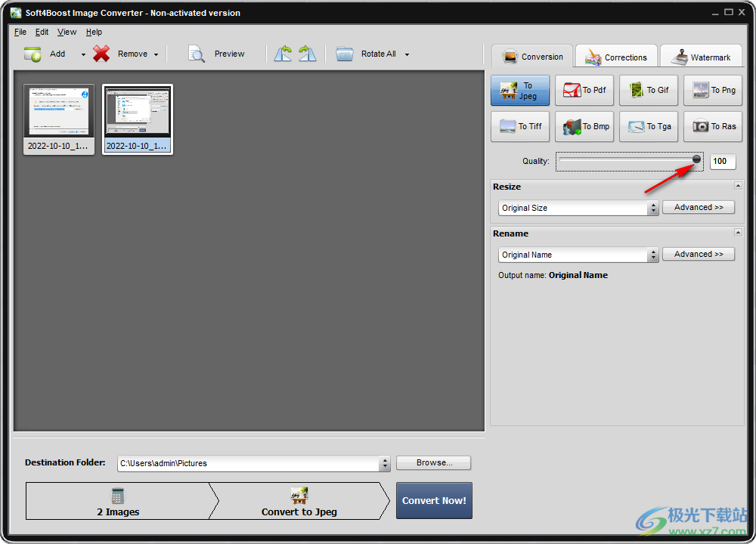Select the To Jpeg format button
The height and width of the screenshot is (544, 756).
tap(520, 90)
